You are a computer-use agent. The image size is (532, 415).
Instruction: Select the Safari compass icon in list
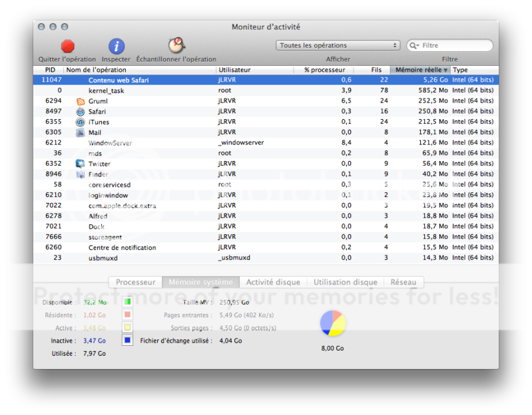click(x=81, y=112)
